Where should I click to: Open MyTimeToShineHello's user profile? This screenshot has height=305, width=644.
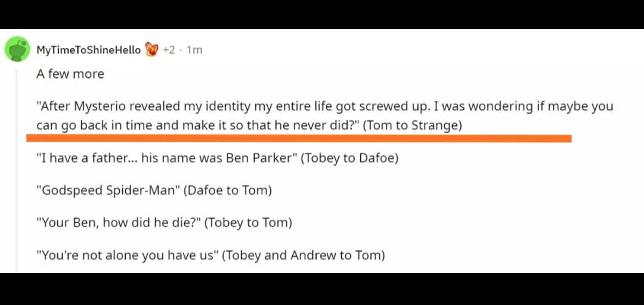tap(88, 50)
